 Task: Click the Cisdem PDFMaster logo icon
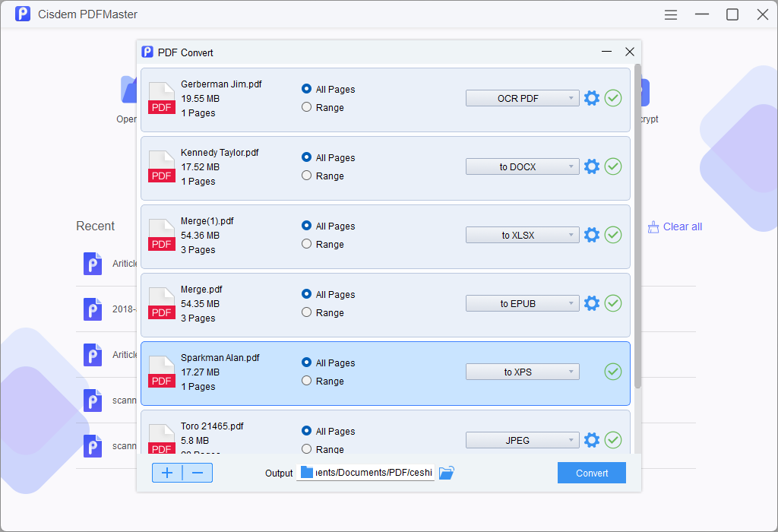(23, 14)
